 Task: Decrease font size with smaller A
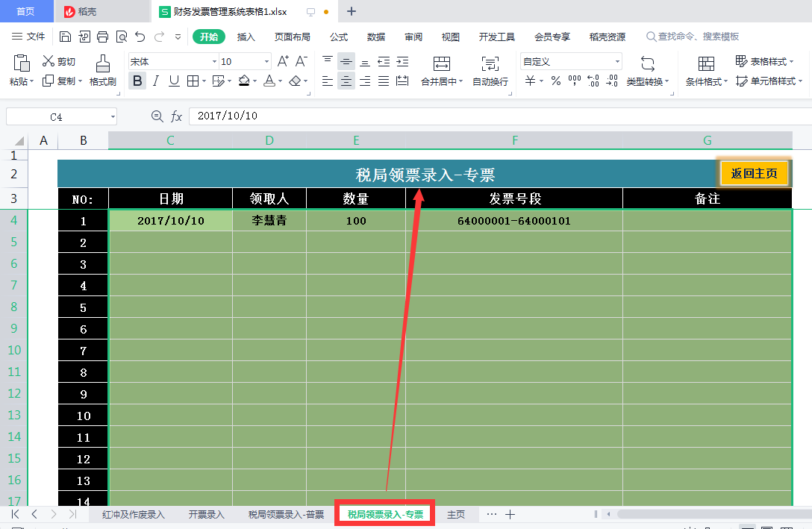(x=302, y=62)
